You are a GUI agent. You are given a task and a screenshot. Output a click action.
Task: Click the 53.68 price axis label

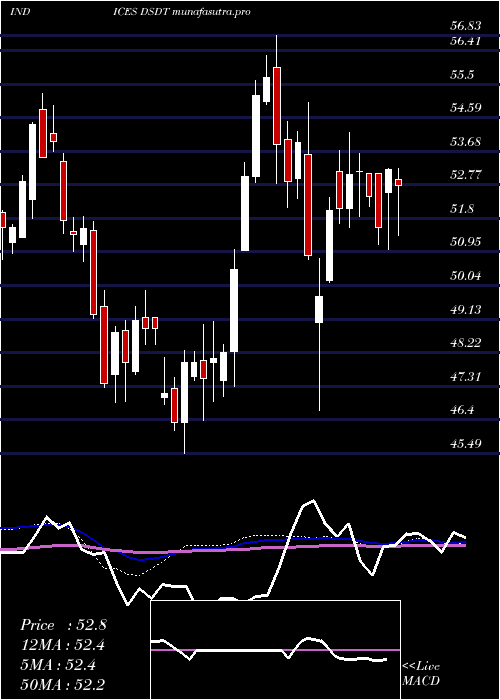[465, 142]
